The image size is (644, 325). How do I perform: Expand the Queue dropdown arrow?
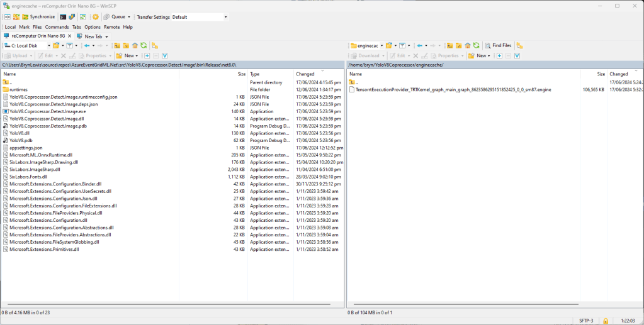(x=129, y=17)
